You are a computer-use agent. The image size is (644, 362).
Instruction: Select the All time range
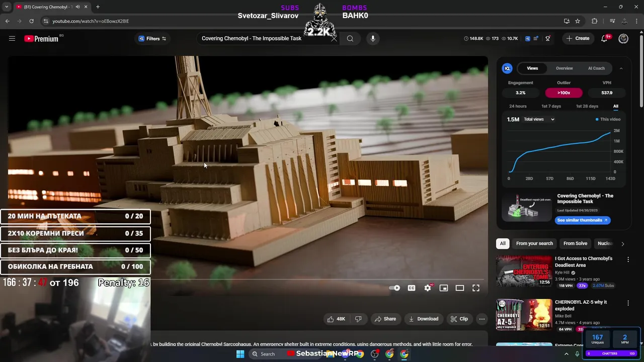pos(616,106)
